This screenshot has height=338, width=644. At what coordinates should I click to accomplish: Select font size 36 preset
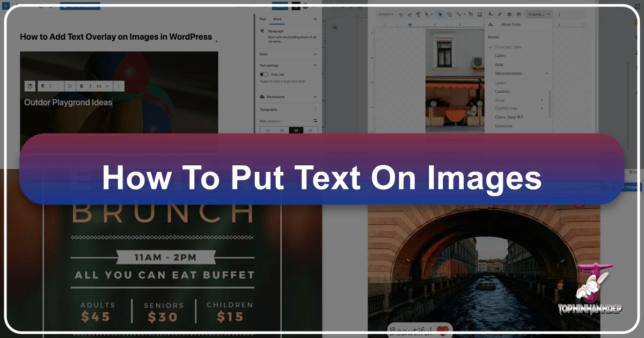(296, 130)
